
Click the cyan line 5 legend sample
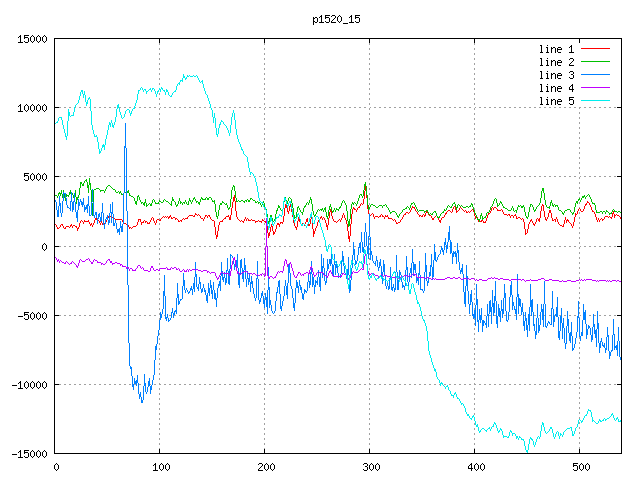[x=596, y=101]
